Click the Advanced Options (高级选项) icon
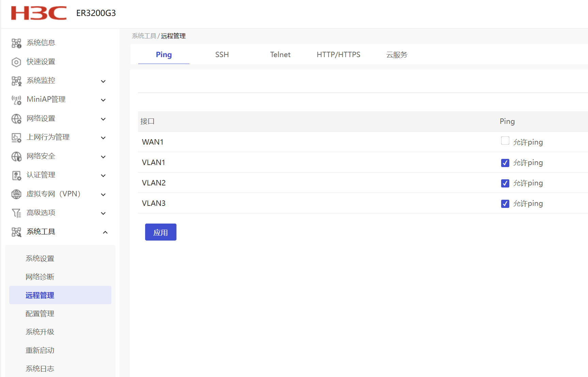The image size is (588, 377). pos(16,213)
